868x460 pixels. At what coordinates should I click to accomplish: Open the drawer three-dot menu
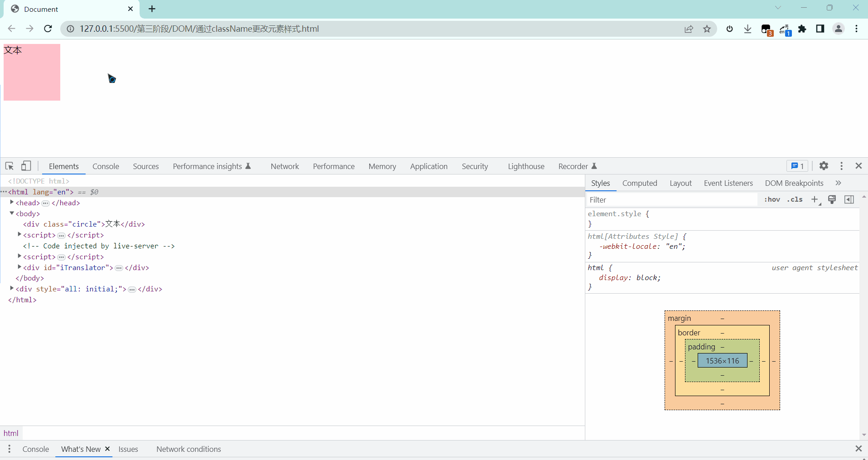9,449
